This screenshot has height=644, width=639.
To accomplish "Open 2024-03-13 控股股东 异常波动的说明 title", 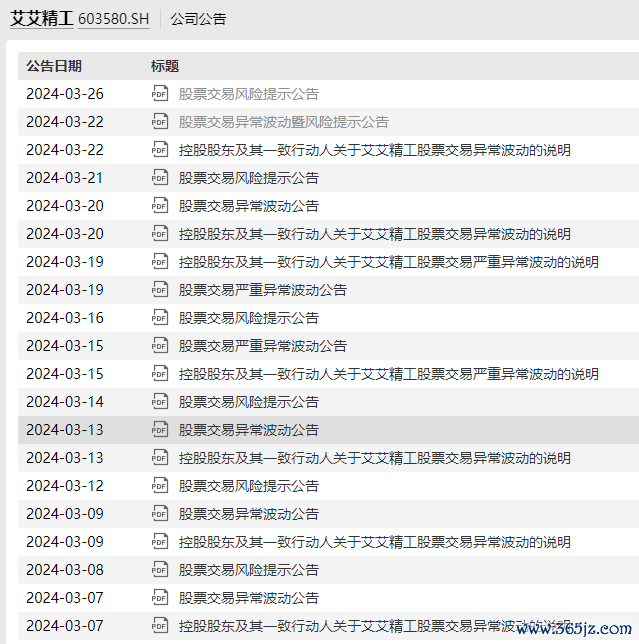I will point(375,458).
